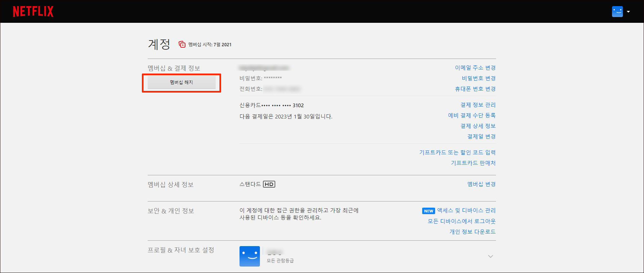Click the 보안 & 개인 정보 heading
This screenshot has width=644, height=273.
point(171,211)
